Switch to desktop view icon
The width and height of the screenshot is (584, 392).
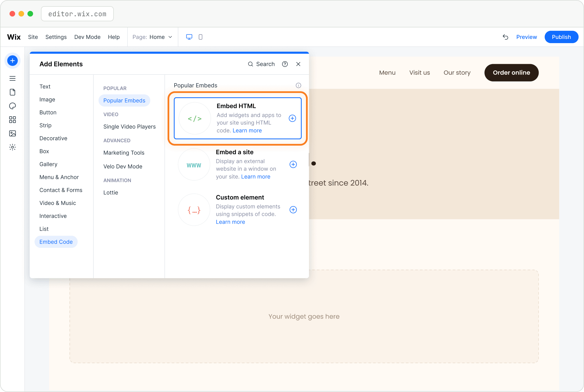[x=189, y=37]
